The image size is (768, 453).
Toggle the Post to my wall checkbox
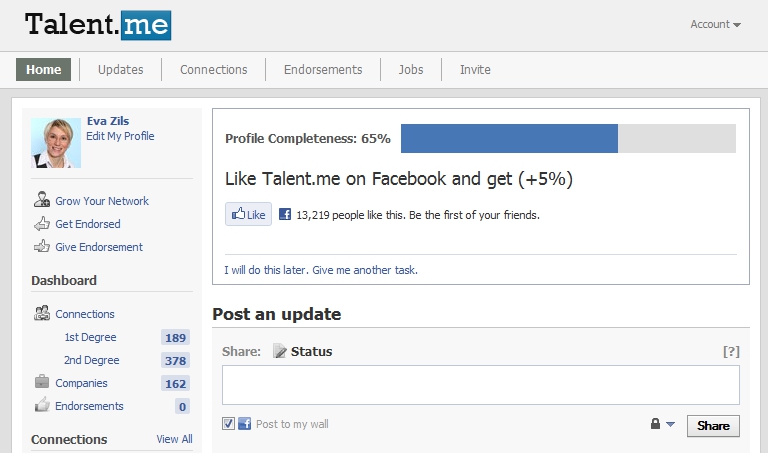(x=229, y=424)
